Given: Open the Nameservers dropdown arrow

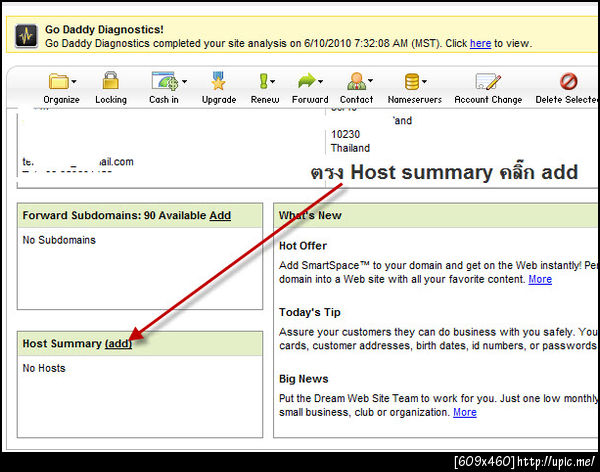Looking at the screenshot, I should click(424, 81).
